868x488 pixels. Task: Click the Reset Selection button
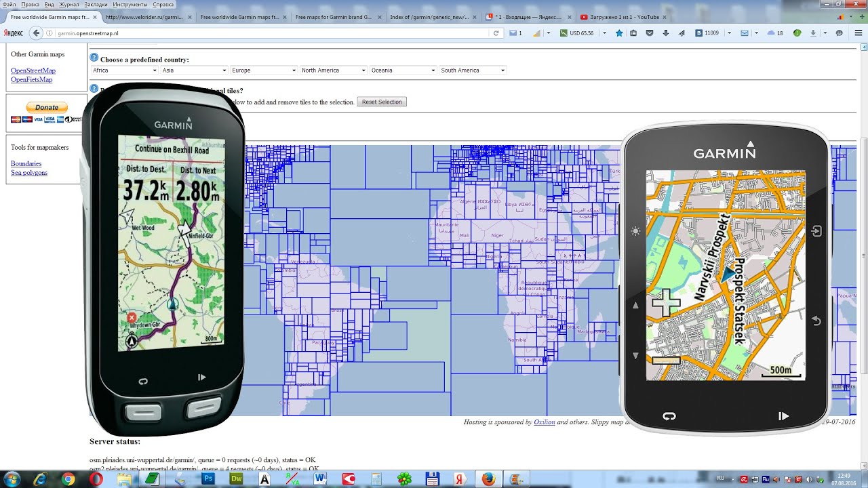coord(382,102)
